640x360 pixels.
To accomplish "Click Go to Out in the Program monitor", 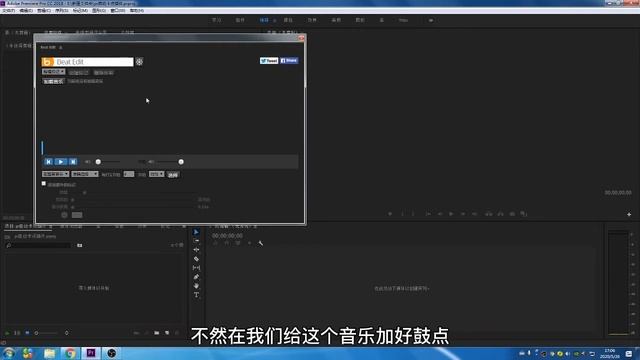I will [x=474, y=214].
